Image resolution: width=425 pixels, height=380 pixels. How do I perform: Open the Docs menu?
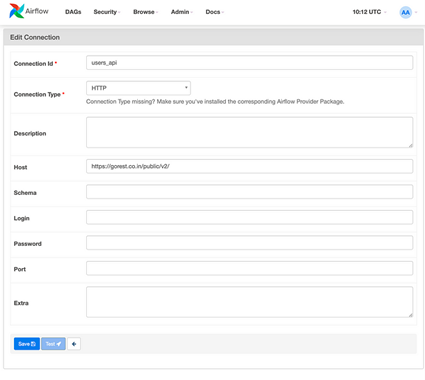coord(214,12)
